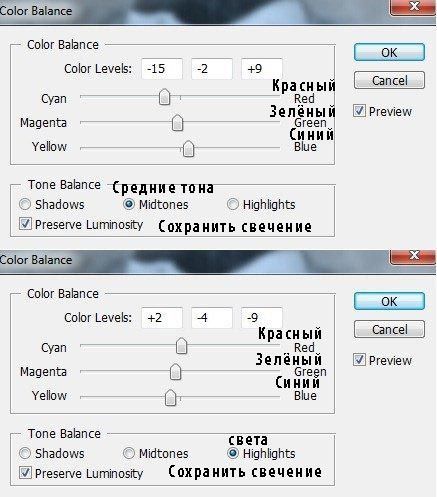437x497 pixels.
Task: Click the Yellow-Blue slider handle in upper dialog
Action: [188, 148]
